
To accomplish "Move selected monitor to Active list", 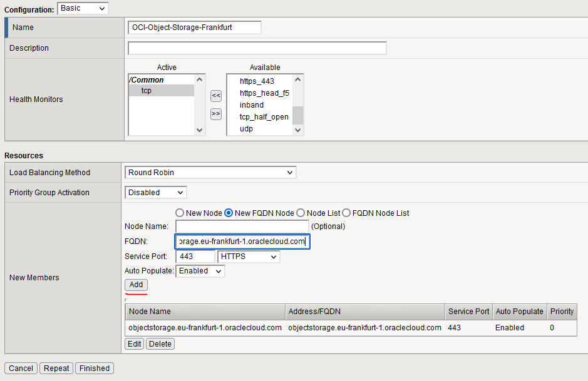I will click(215, 96).
